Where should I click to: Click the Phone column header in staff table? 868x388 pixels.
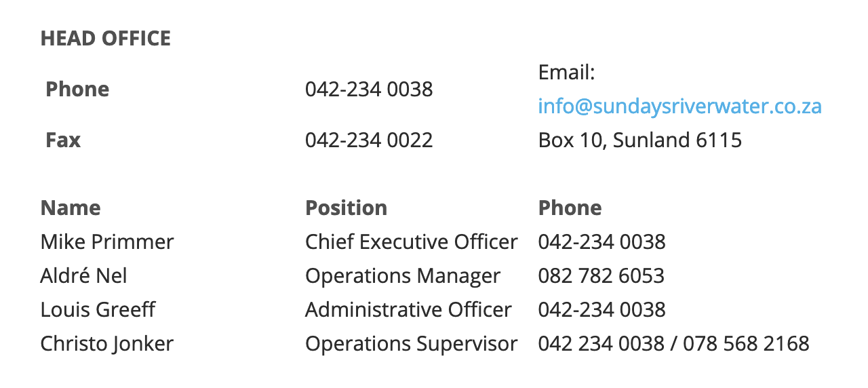tap(570, 208)
